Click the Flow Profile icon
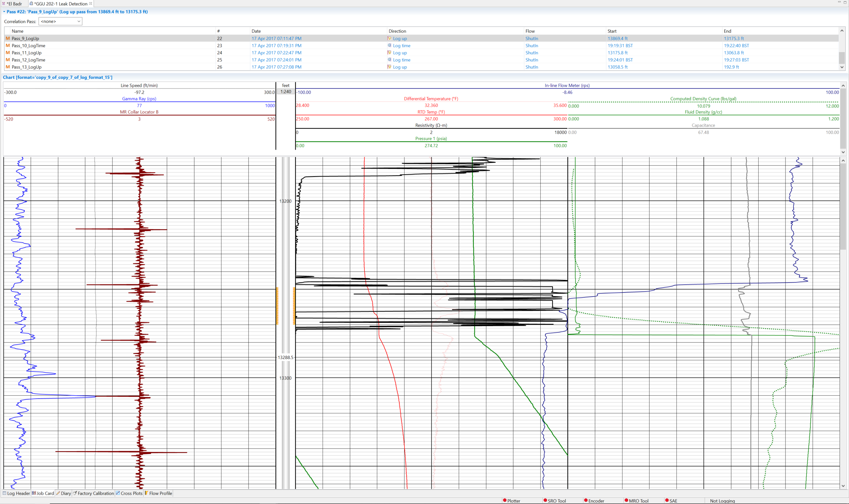The width and height of the screenshot is (849, 504). [147, 493]
